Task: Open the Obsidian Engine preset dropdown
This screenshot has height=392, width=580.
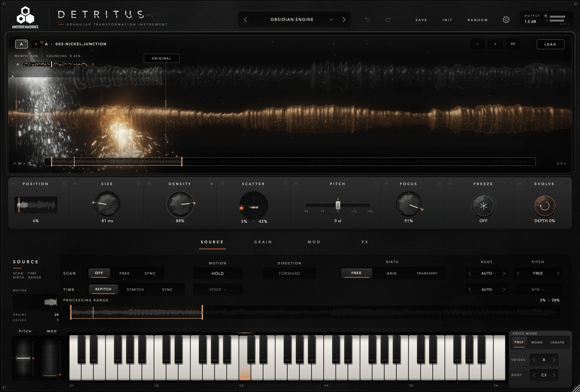Action: coord(295,19)
